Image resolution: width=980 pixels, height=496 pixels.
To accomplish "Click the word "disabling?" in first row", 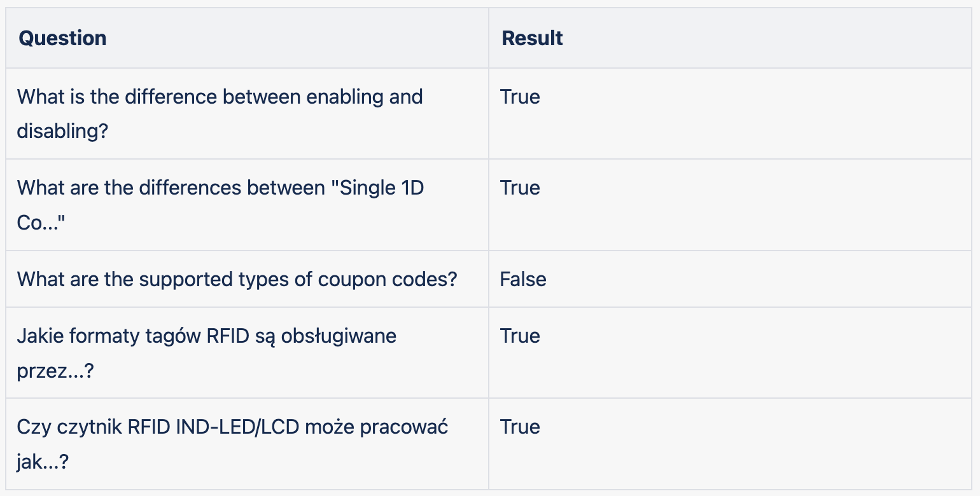I will coord(63,132).
